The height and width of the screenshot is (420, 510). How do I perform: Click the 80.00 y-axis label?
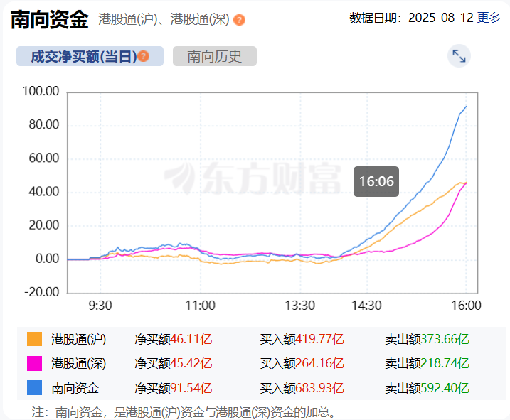pyautogui.click(x=44, y=124)
